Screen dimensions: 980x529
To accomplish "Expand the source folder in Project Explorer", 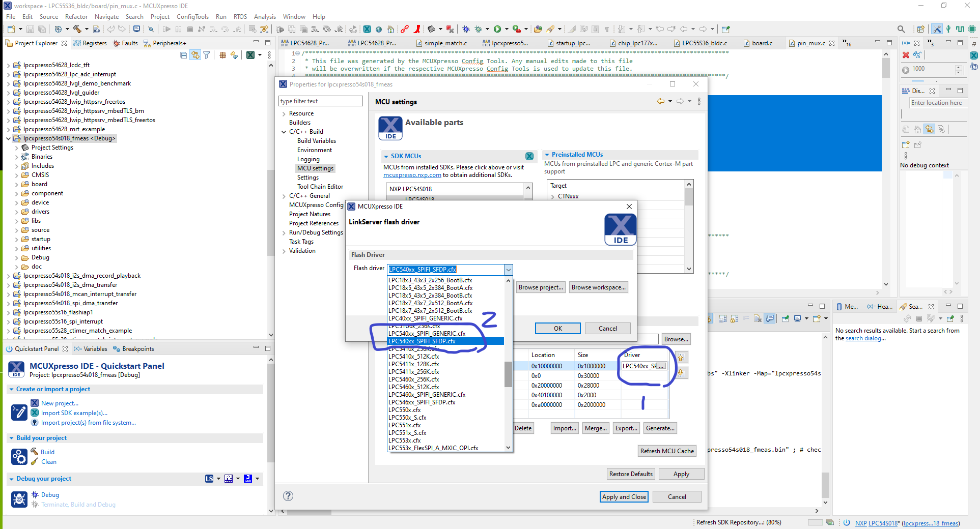I will point(17,230).
